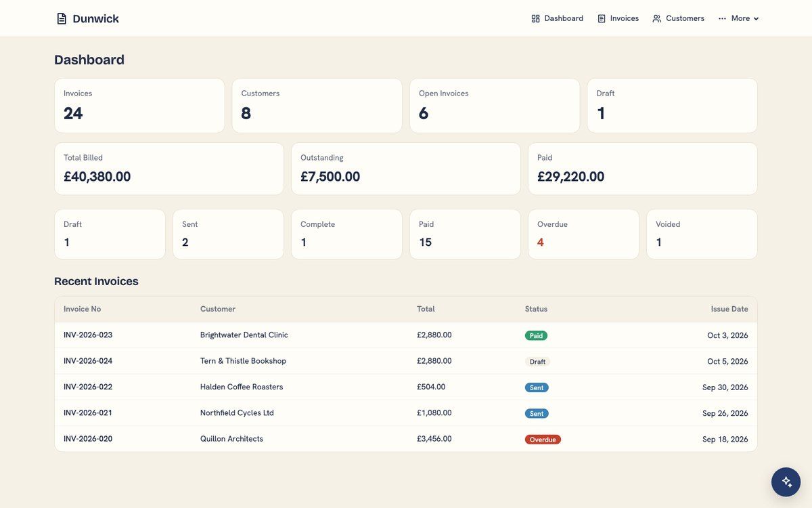Click the £3,456.00 total amount

coord(434,439)
